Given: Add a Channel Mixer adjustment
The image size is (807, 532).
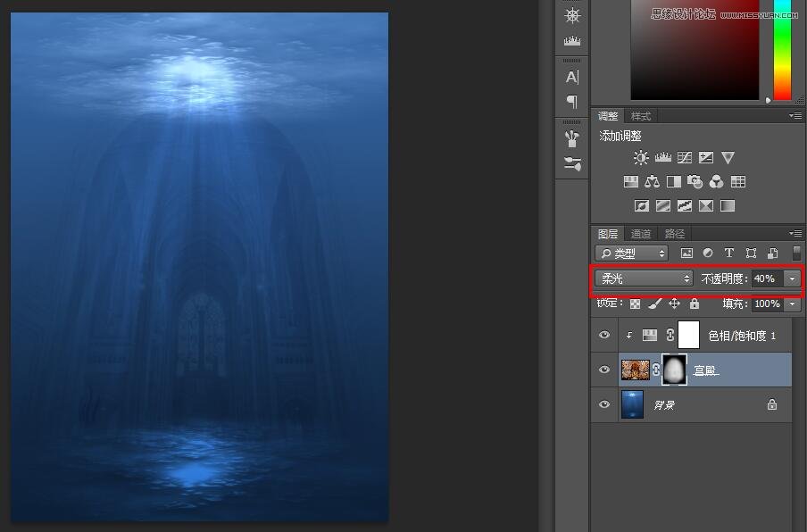Looking at the screenshot, I should pyautogui.click(x=717, y=181).
